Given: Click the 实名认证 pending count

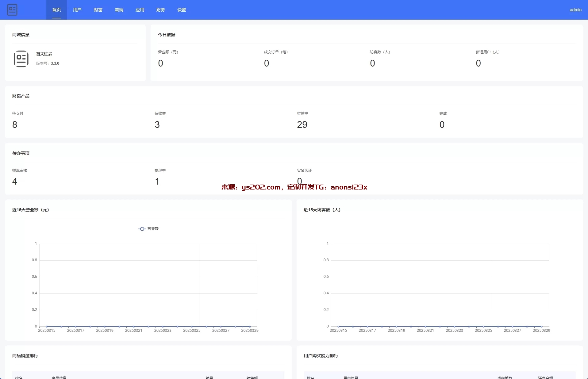Looking at the screenshot, I should pos(299,181).
